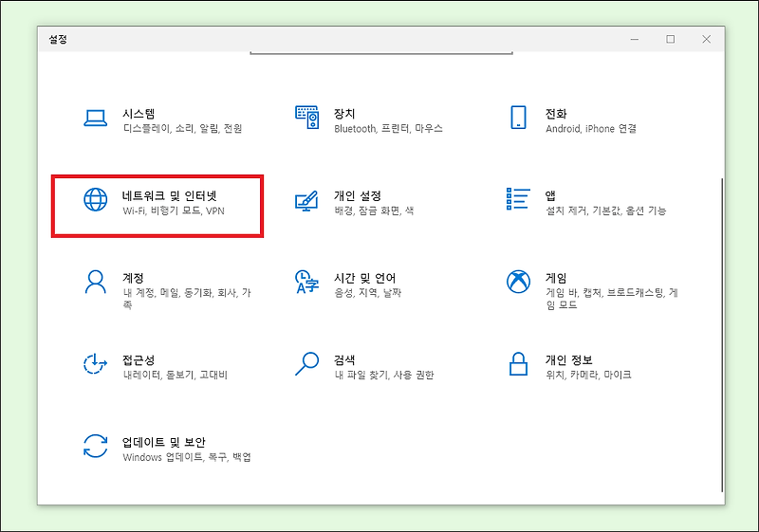Click the 계정 title text
759x532 pixels.
pyautogui.click(x=133, y=278)
